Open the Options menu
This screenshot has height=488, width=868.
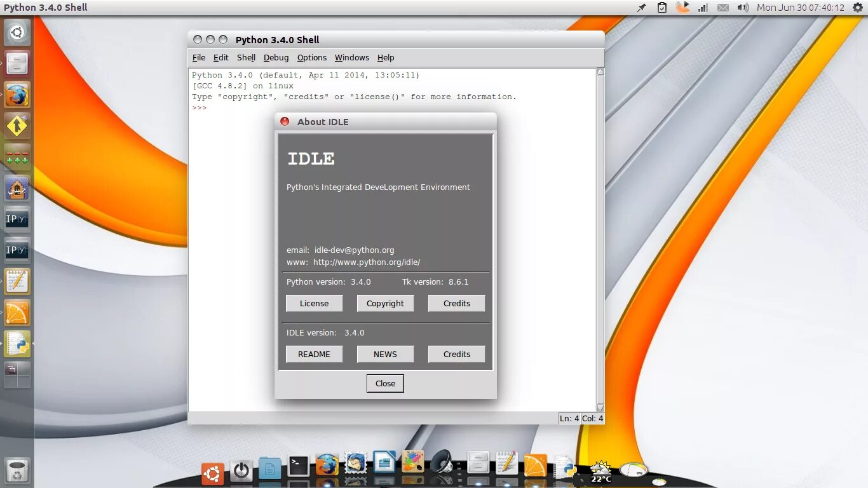point(312,57)
